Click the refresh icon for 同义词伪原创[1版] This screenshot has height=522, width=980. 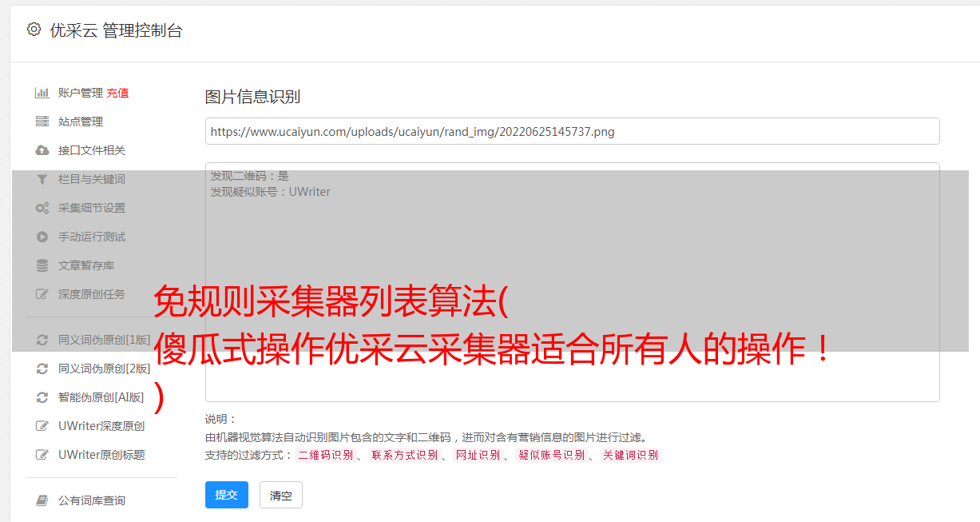[x=42, y=340]
